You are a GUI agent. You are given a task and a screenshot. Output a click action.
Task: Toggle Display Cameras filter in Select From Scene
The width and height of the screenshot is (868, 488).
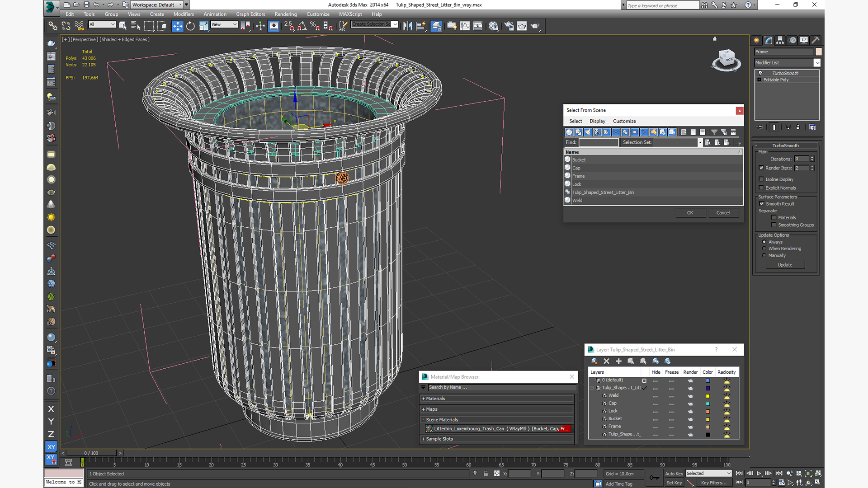click(x=597, y=132)
